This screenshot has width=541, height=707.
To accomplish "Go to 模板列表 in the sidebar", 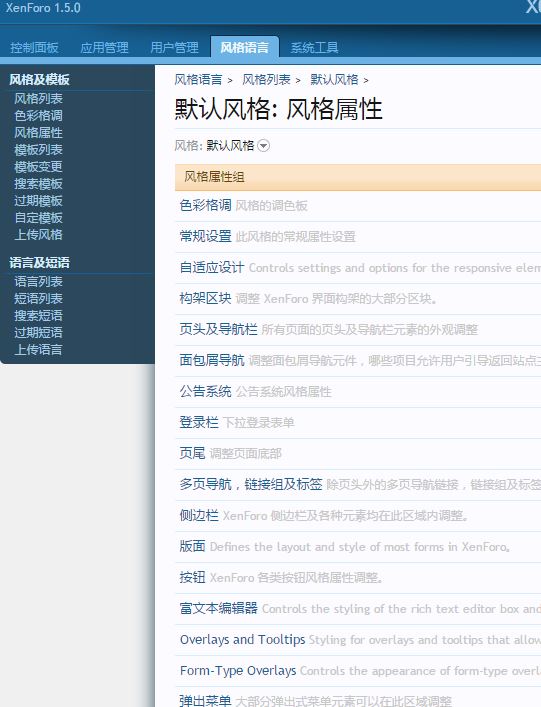I will (x=38, y=150).
